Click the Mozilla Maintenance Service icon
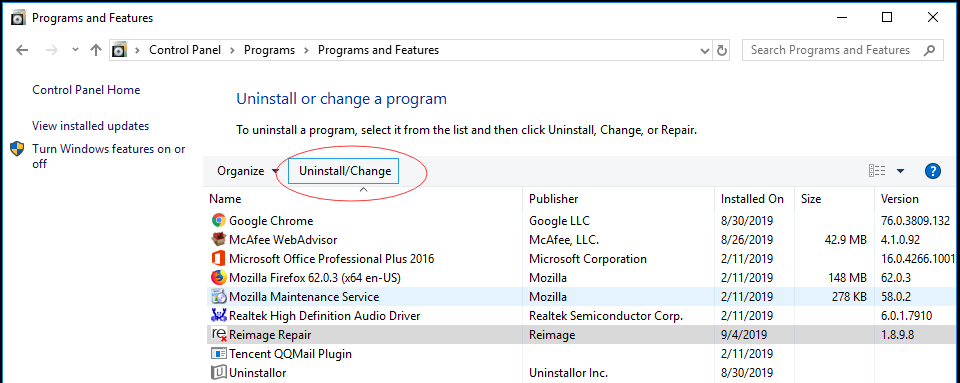This screenshot has width=960, height=383. pos(219,297)
